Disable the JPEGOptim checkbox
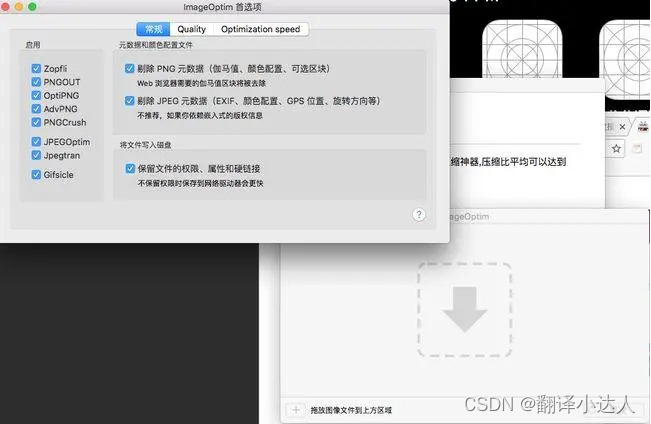The height and width of the screenshot is (424, 651). (x=36, y=142)
